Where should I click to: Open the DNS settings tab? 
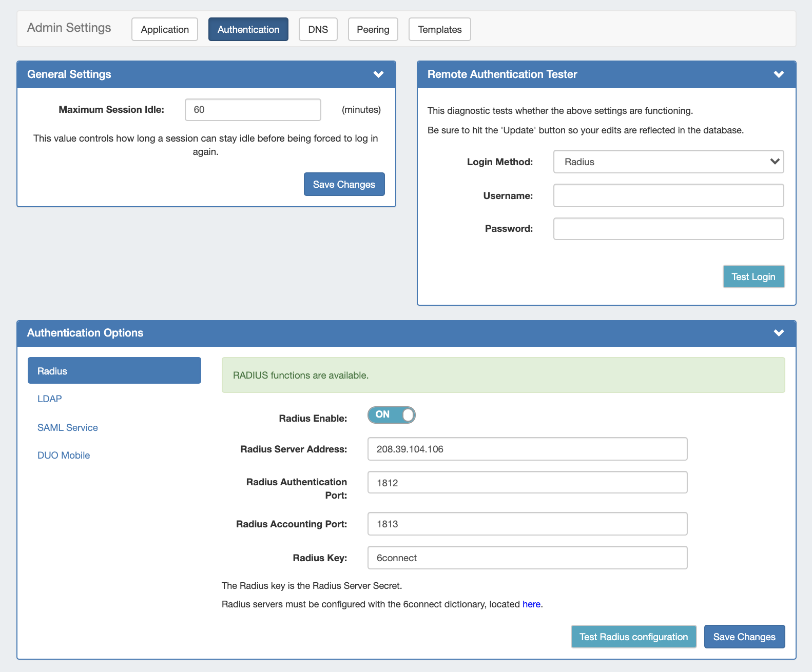pyautogui.click(x=318, y=29)
